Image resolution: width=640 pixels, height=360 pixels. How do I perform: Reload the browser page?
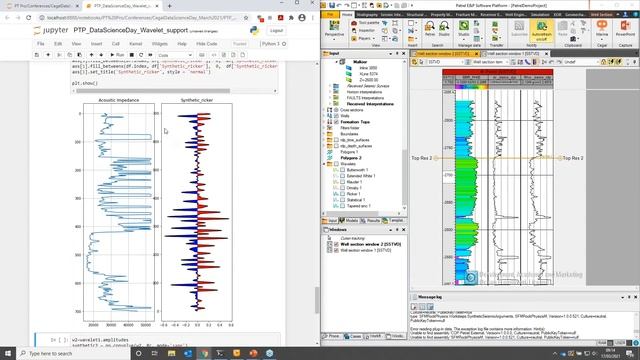[x=29, y=18]
